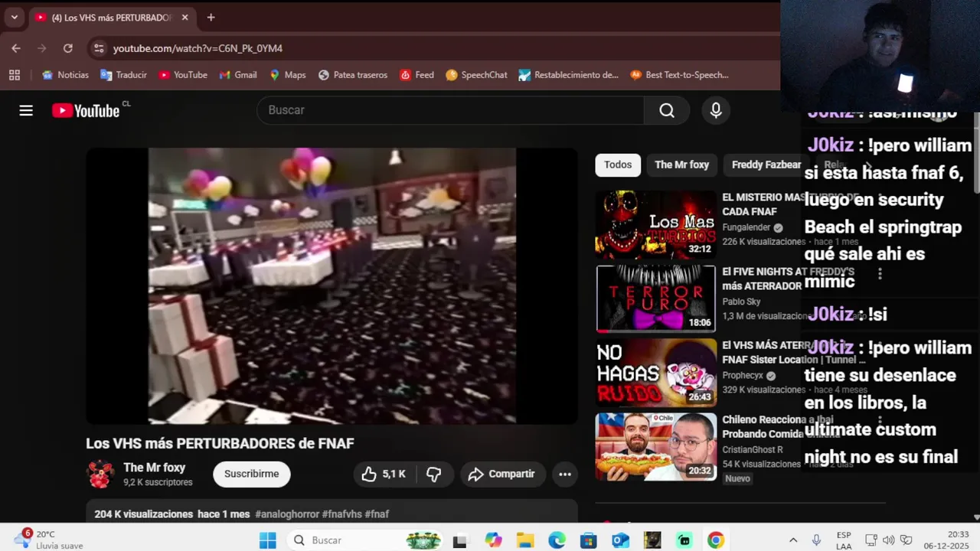
Task: Click the address bar URL
Action: coord(198,48)
